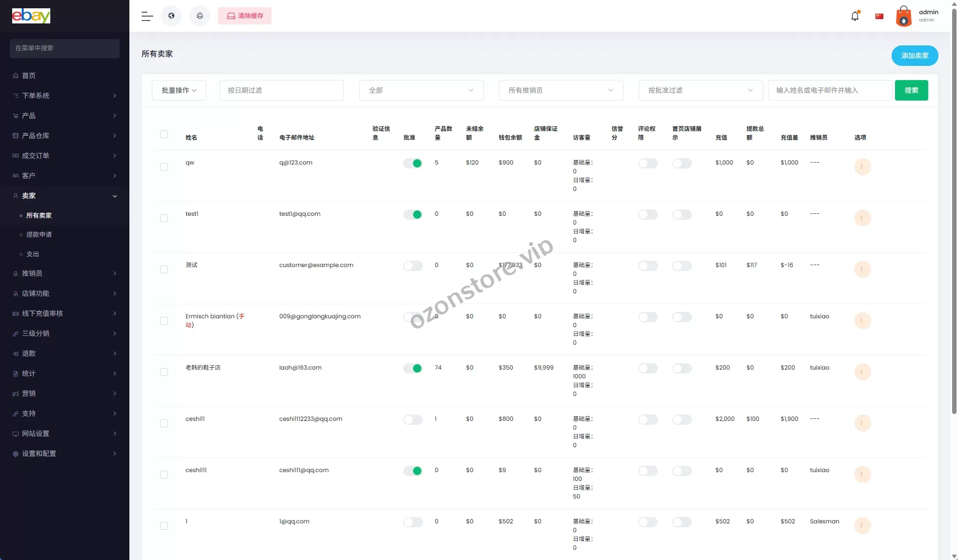This screenshot has width=958, height=560.
Task: Open the 批量操作 bulk actions dropdown
Action: (179, 90)
